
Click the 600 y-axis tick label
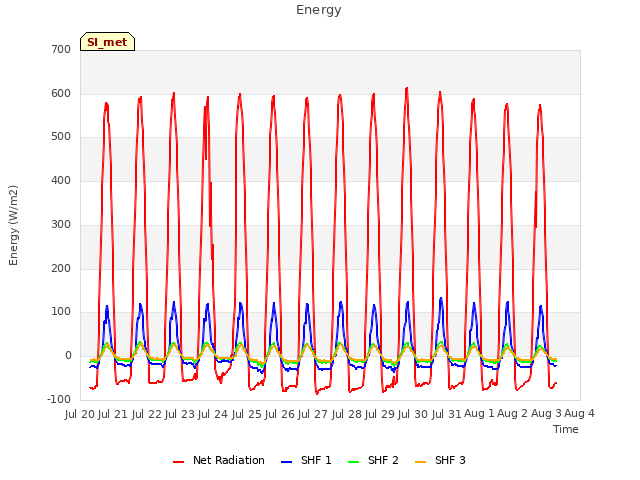point(61,93)
